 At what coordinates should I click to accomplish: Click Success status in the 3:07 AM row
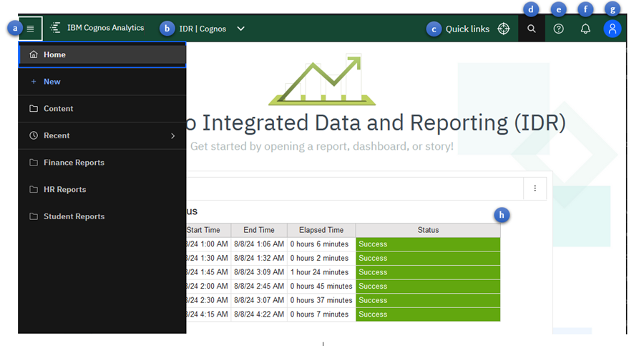pyautogui.click(x=428, y=300)
